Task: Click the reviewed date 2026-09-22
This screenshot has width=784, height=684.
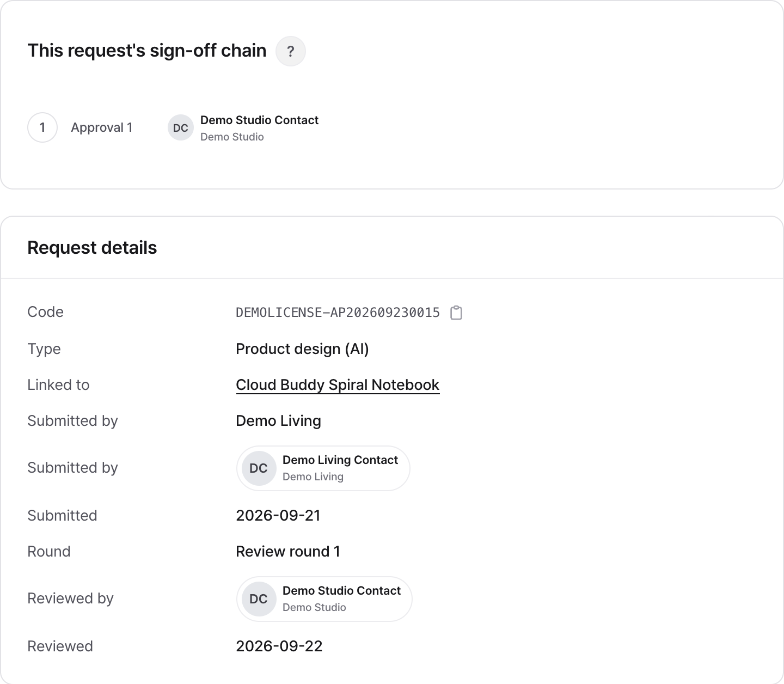Action: 279,646
